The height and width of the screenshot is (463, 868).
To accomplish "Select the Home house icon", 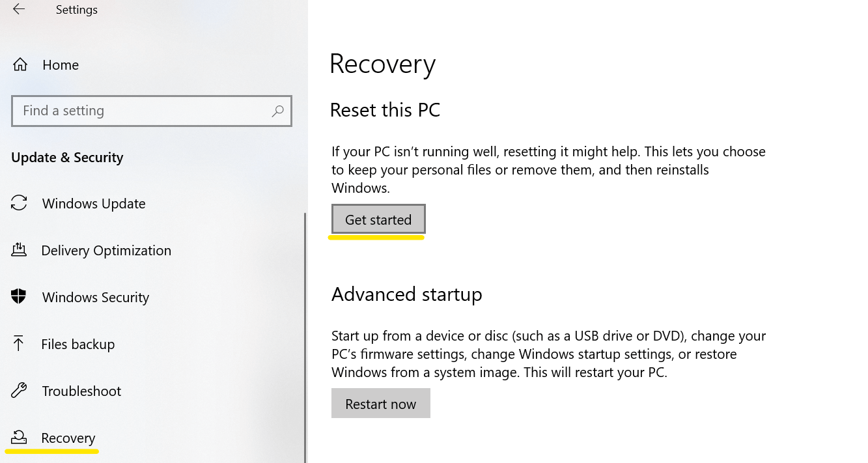I will pyautogui.click(x=19, y=64).
